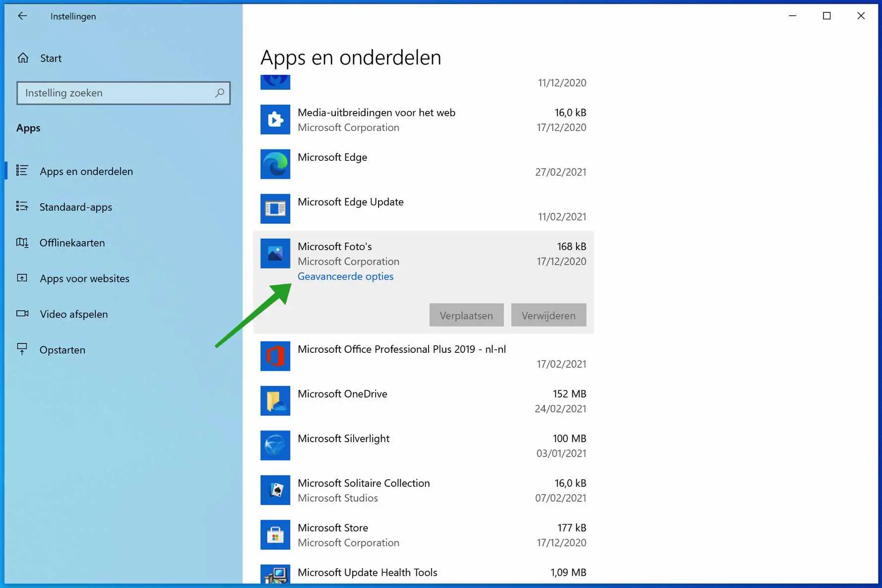The width and height of the screenshot is (882, 588).
Task: Open the Start home icon
Action: pos(23,58)
